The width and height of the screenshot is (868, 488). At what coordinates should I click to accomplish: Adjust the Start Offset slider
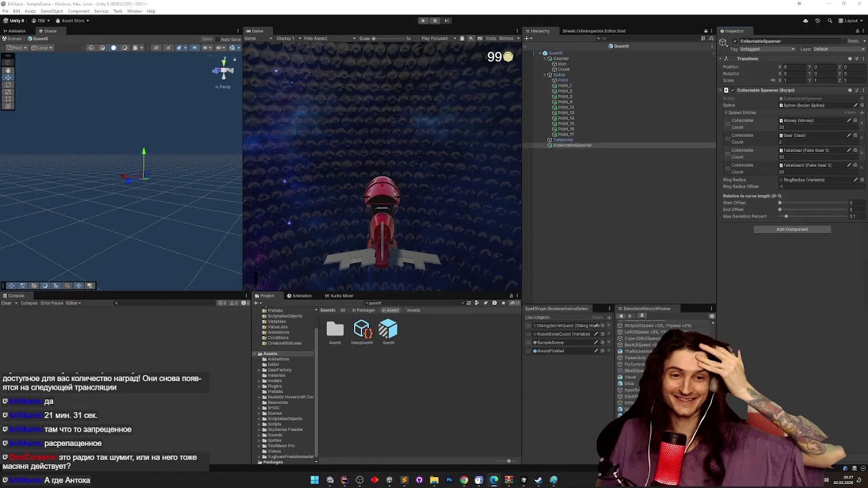point(813,203)
